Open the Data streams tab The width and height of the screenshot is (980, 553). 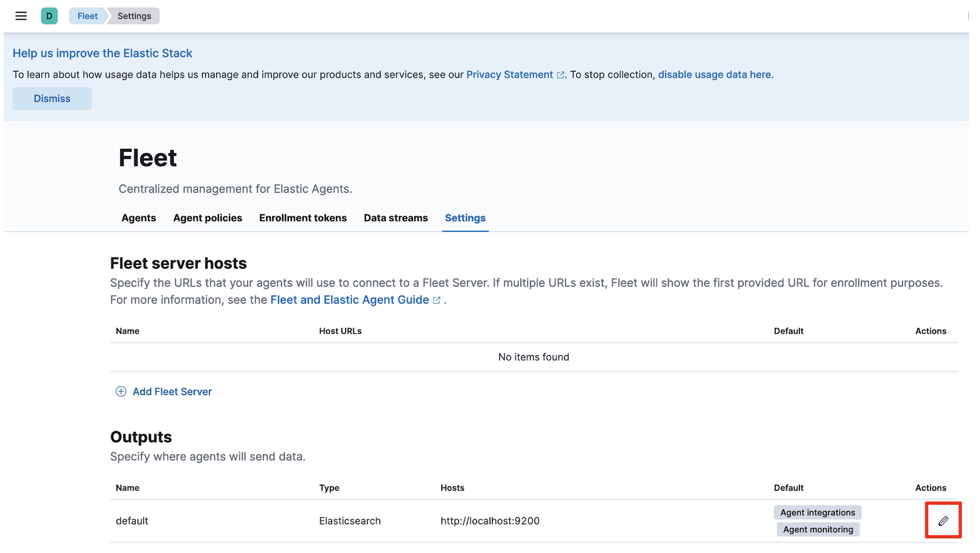point(395,218)
